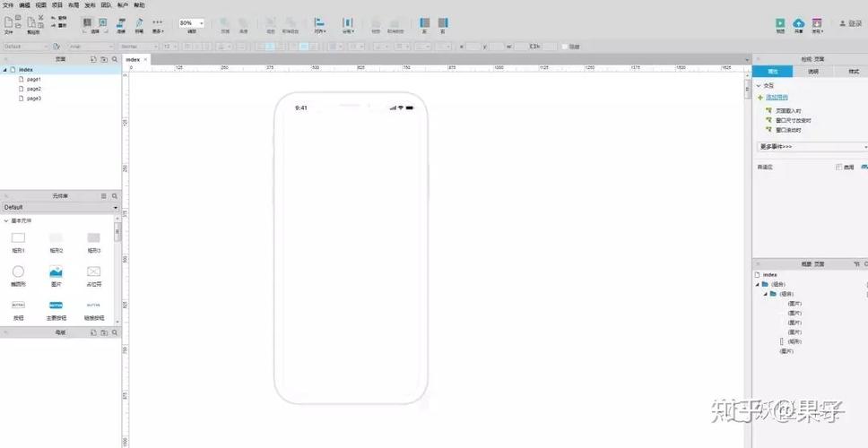Open the 更多事件>>> dropdown

(x=812, y=147)
